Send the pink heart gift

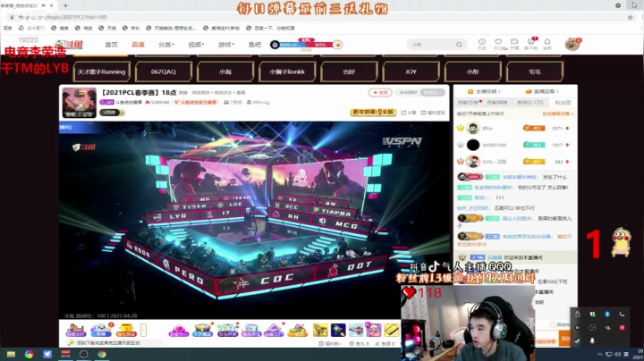click(178, 331)
